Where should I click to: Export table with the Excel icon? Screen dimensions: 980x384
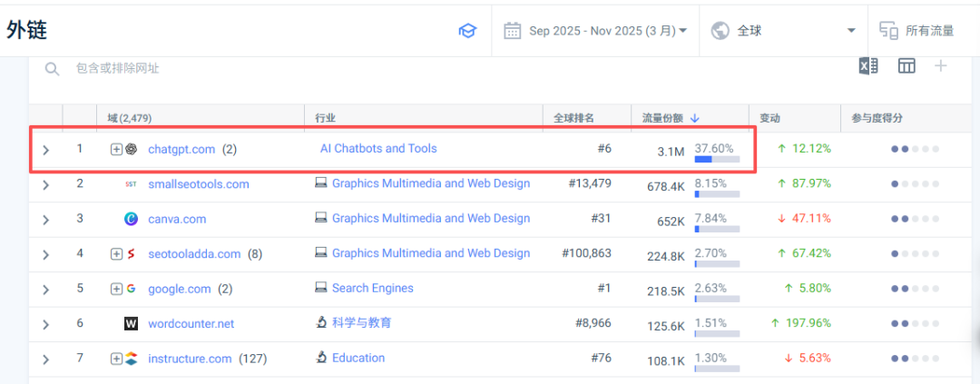coord(868,66)
